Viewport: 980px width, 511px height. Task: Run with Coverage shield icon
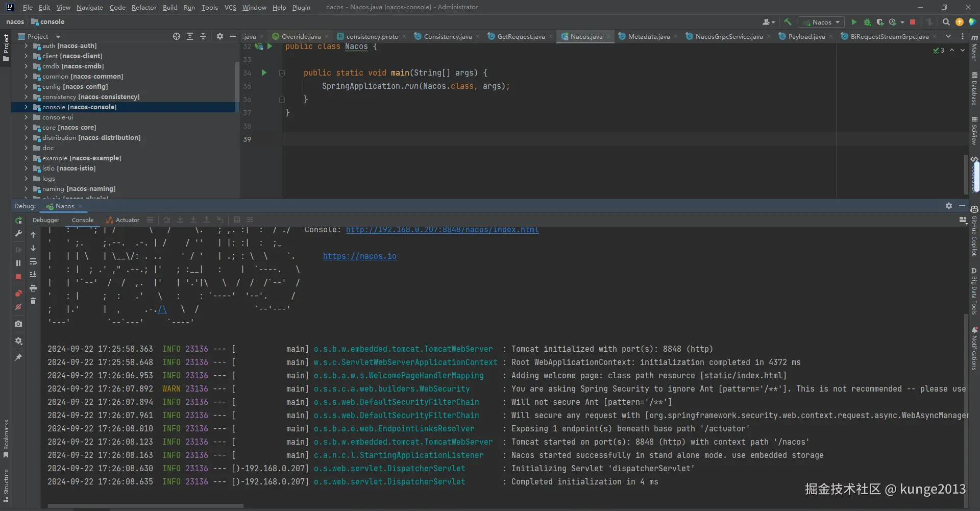click(880, 22)
